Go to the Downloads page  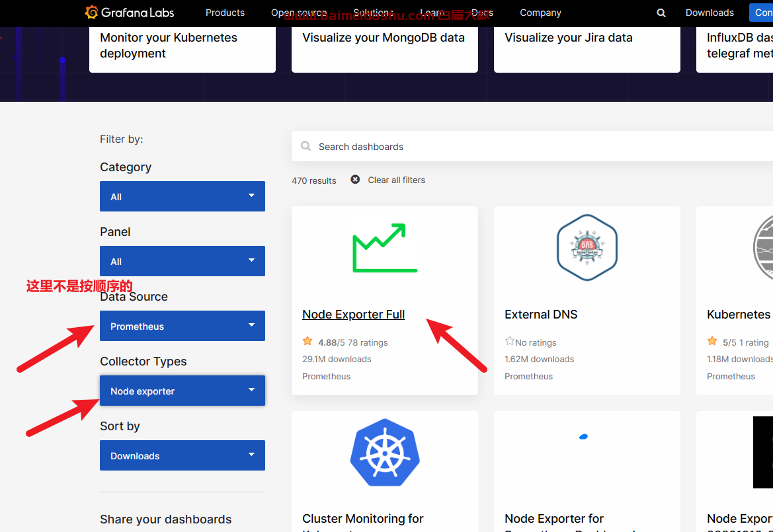(x=710, y=13)
